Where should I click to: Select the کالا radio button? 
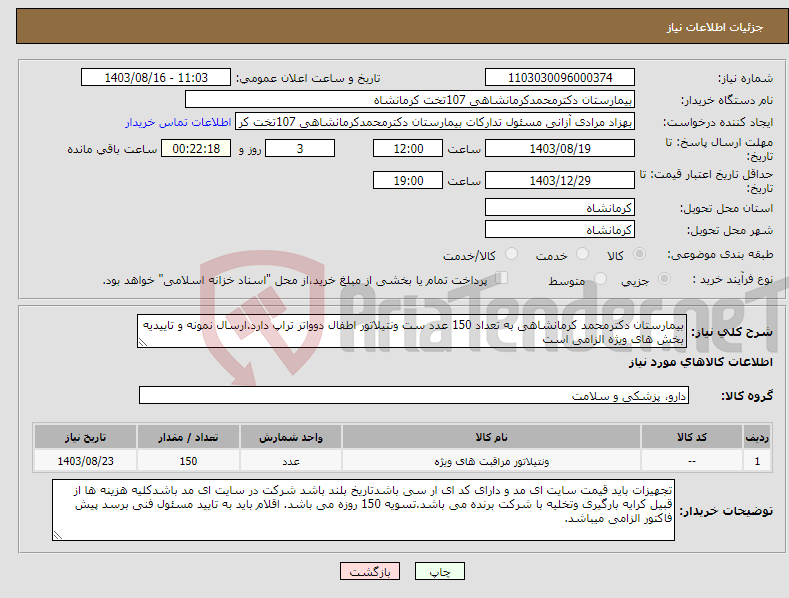click(640, 254)
